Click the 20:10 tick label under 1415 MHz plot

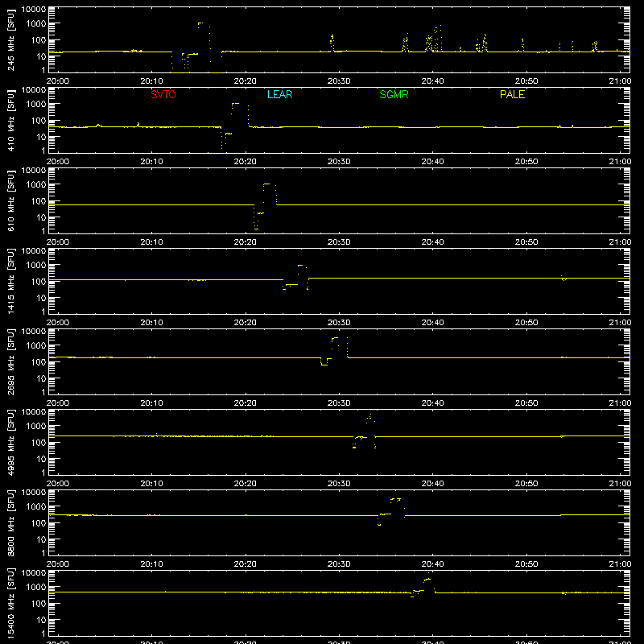pyautogui.click(x=151, y=323)
